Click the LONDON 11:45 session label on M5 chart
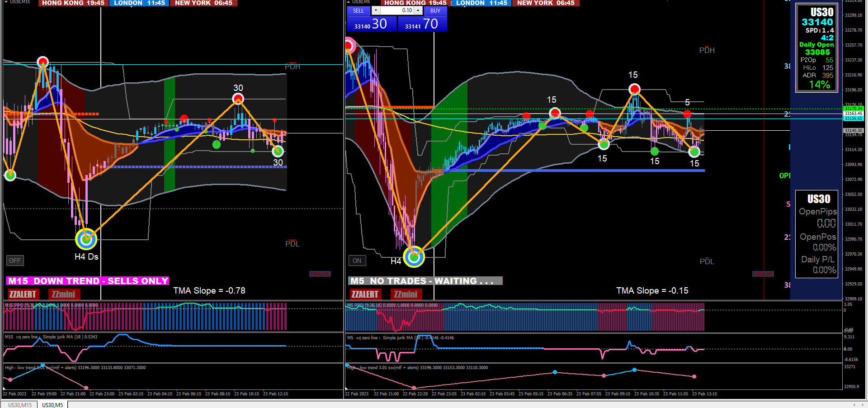The height and width of the screenshot is (408, 868). click(481, 3)
